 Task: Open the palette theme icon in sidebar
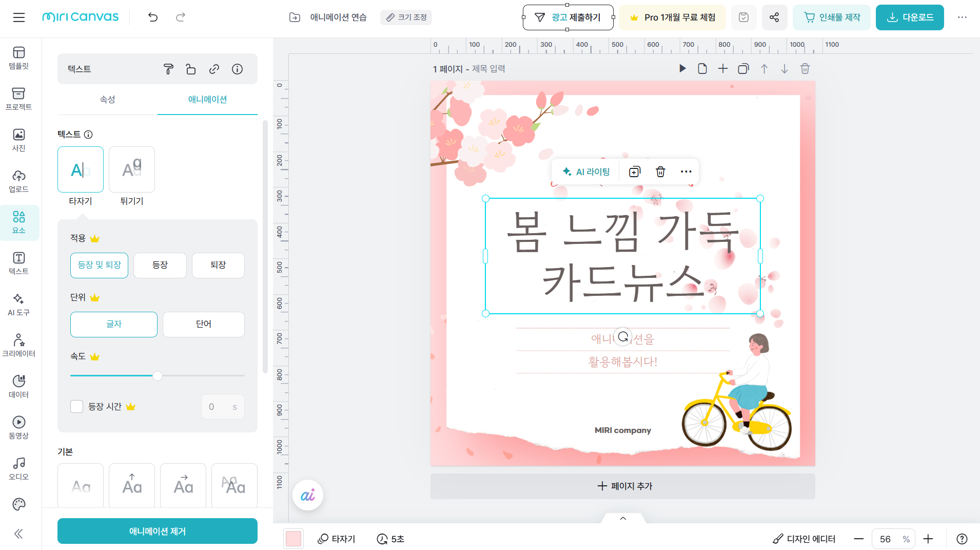(19, 504)
